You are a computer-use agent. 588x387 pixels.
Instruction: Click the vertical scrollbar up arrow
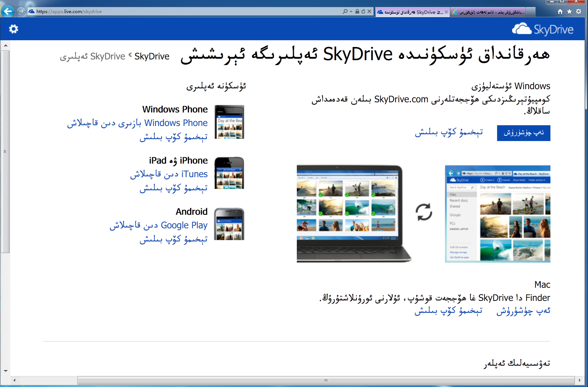click(x=5, y=46)
